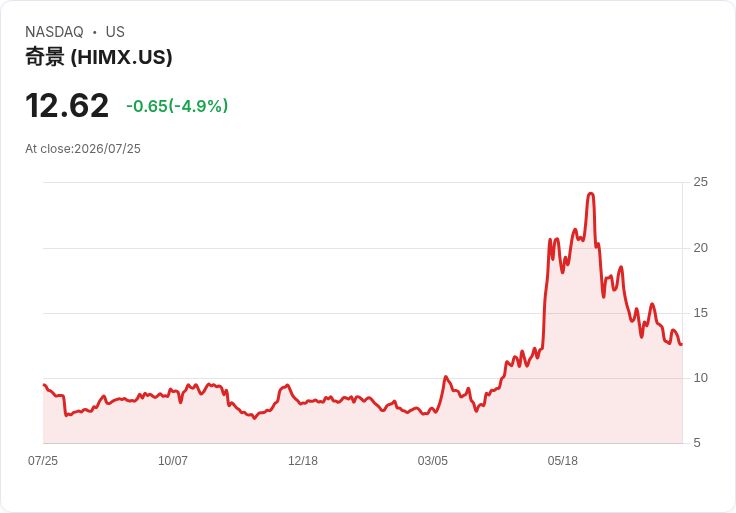Click the chart line's final end point

(x=681, y=345)
